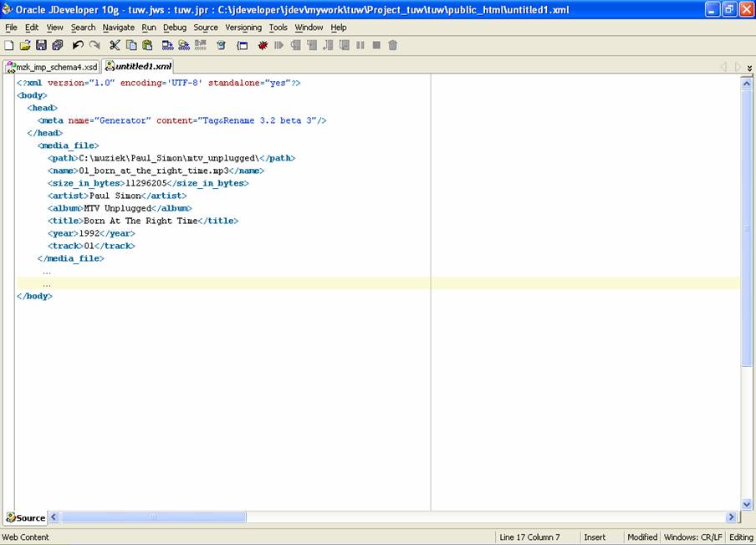The height and width of the screenshot is (545, 756).
Task: Click the Source view tab at bottom
Action: (26, 518)
